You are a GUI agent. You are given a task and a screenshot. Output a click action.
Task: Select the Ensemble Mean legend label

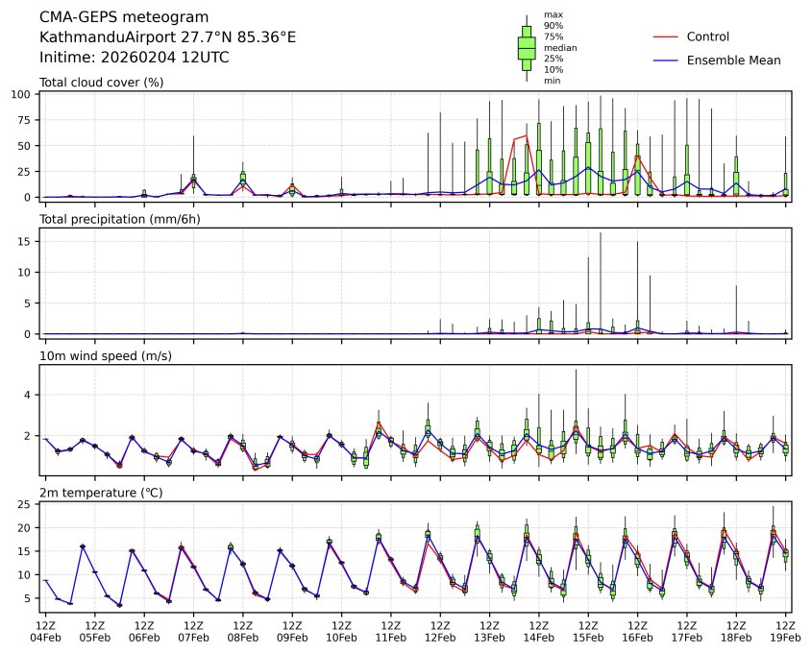pyautogui.click(x=733, y=60)
